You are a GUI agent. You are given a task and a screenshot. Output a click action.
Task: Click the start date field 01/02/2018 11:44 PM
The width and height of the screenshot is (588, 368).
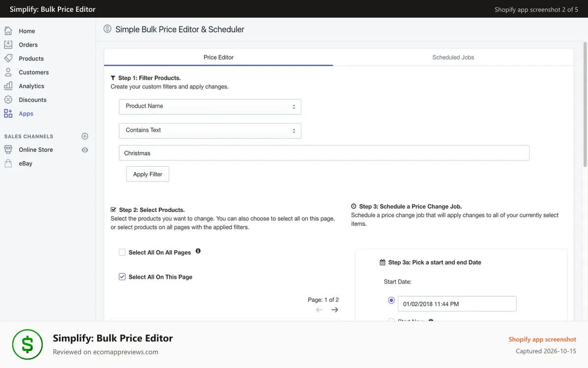457,304
